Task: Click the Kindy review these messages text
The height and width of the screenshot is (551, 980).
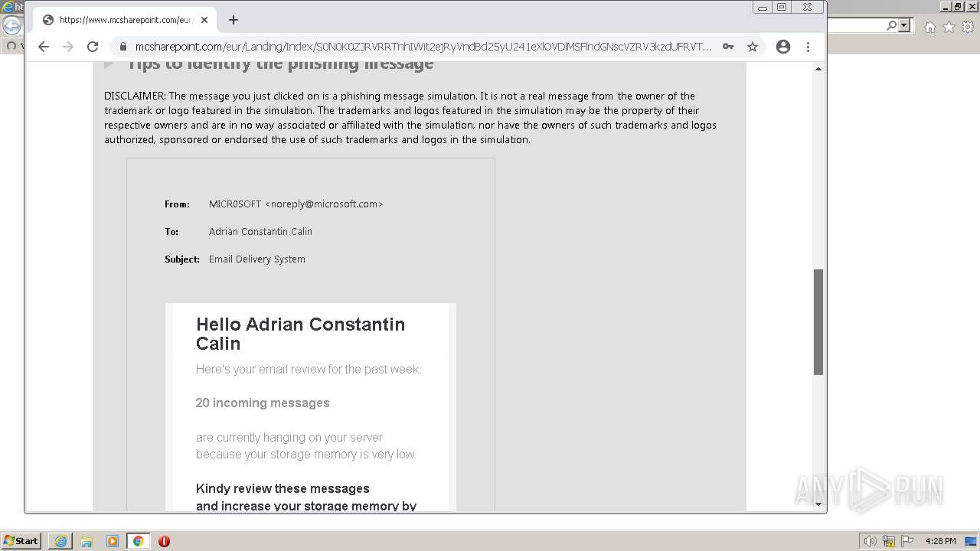Action: [283, 489]
